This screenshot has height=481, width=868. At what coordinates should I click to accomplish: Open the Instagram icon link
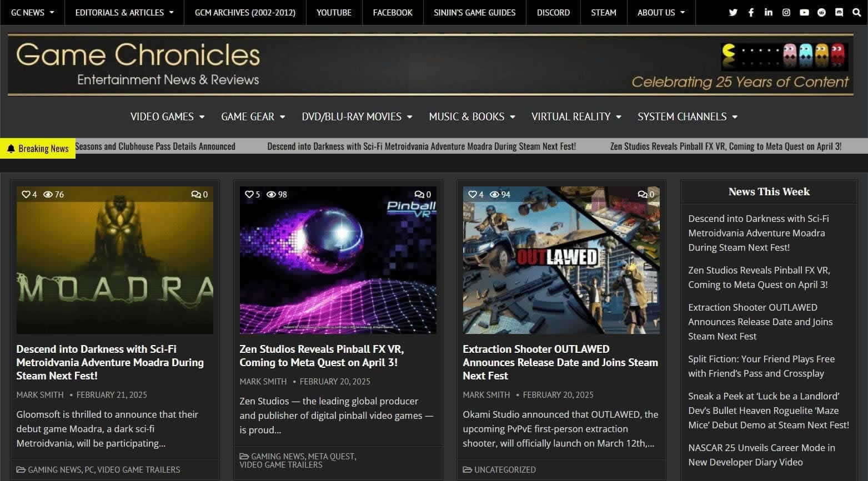786,12
